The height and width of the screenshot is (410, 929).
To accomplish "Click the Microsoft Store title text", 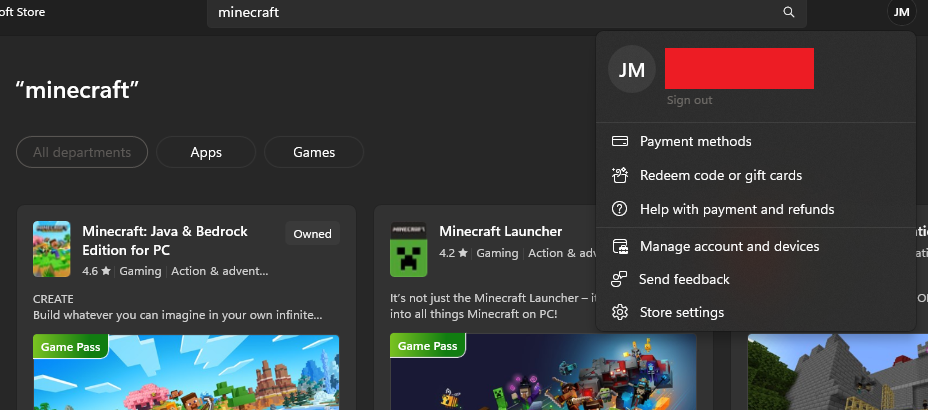I will pyautogui.click(x=23, y=12).
